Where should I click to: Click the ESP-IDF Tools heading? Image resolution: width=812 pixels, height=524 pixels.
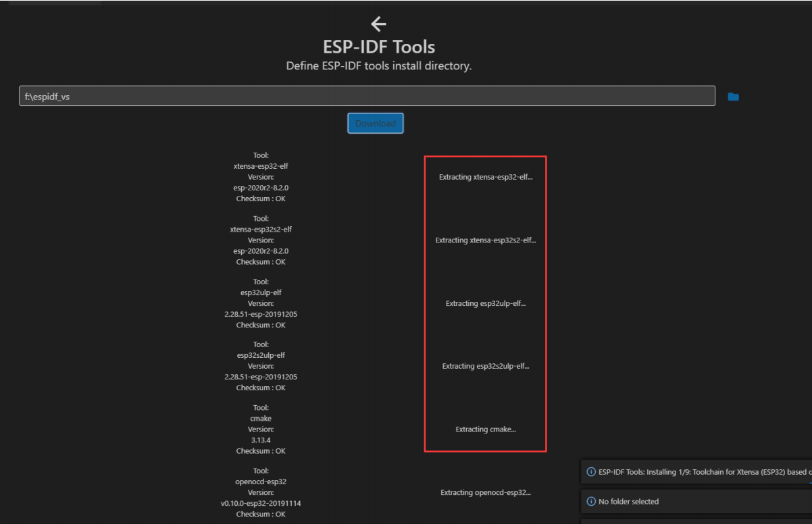(379, 47)
